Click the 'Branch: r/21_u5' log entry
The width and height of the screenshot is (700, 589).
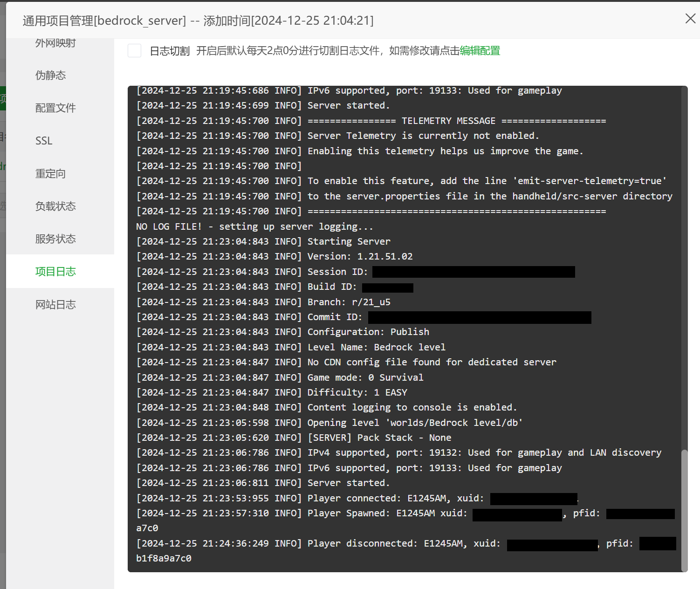point(263,302)
